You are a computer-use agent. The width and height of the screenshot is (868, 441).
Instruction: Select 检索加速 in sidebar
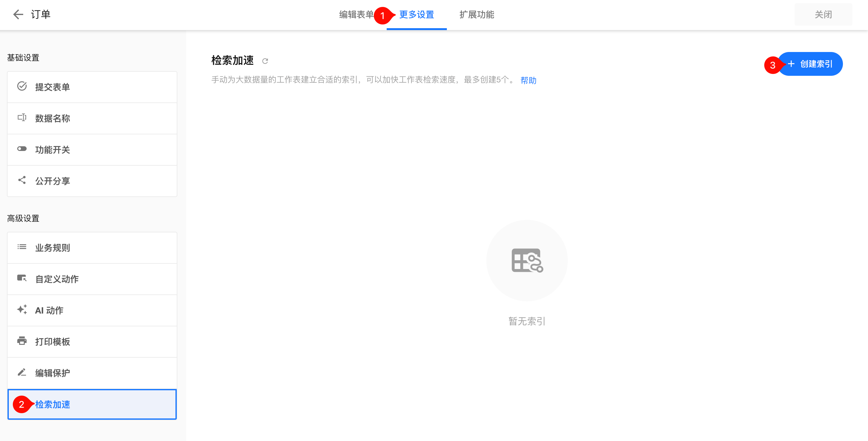coord(92,404)
